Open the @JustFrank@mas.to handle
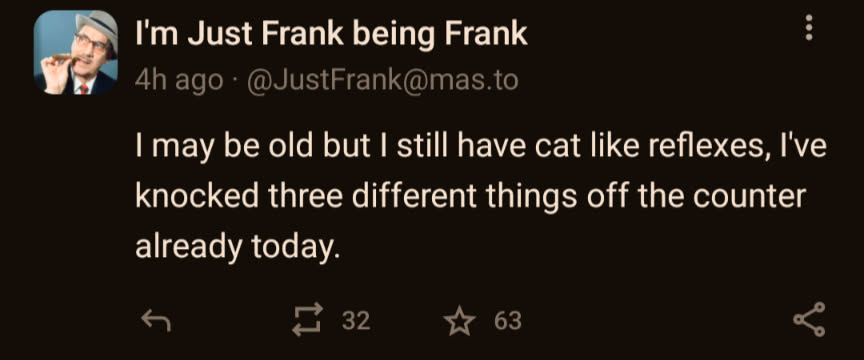The width and height of the screenshot is (864, 360). tap(383, 80)
